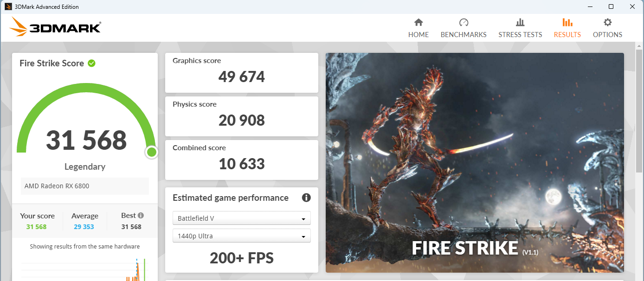Open the Battlefield V game dropdown
This screenshot has height=281, width=644.
[x=241, y=218]
